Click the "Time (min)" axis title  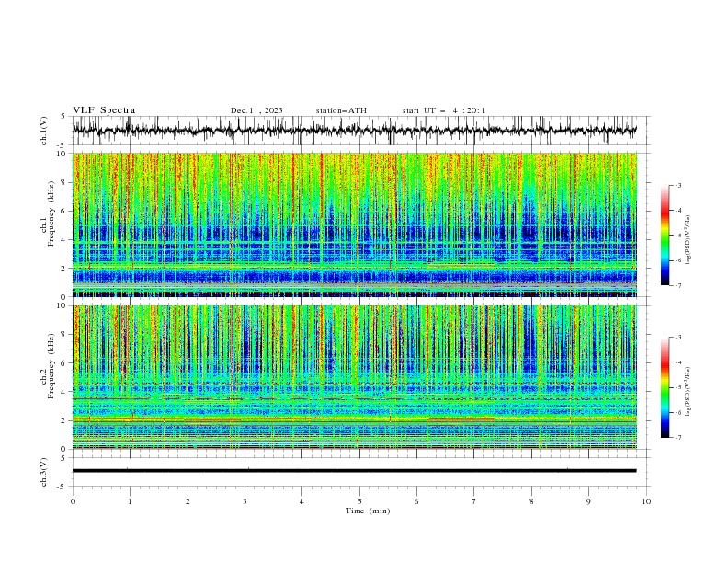coord(368,511)
